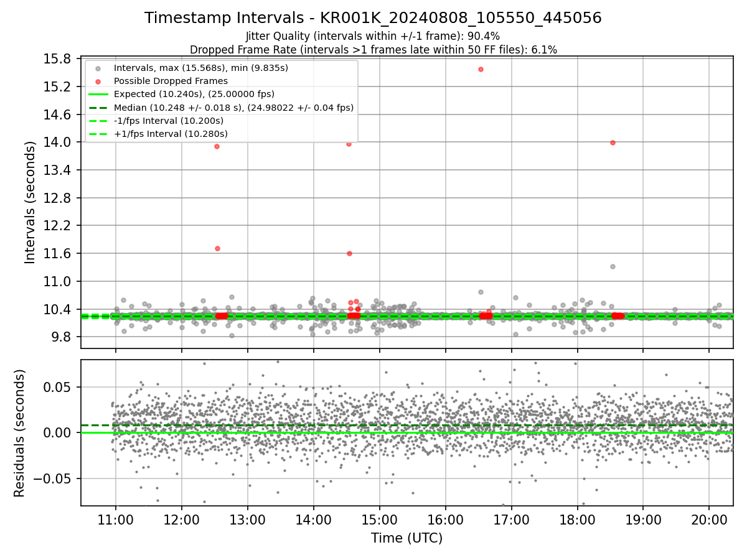Select the Dropped Frame Rate 6.1% subtitle line
The height and width of the screenshot is (560, 747).
pyautogui.click(x=374, y=49)
